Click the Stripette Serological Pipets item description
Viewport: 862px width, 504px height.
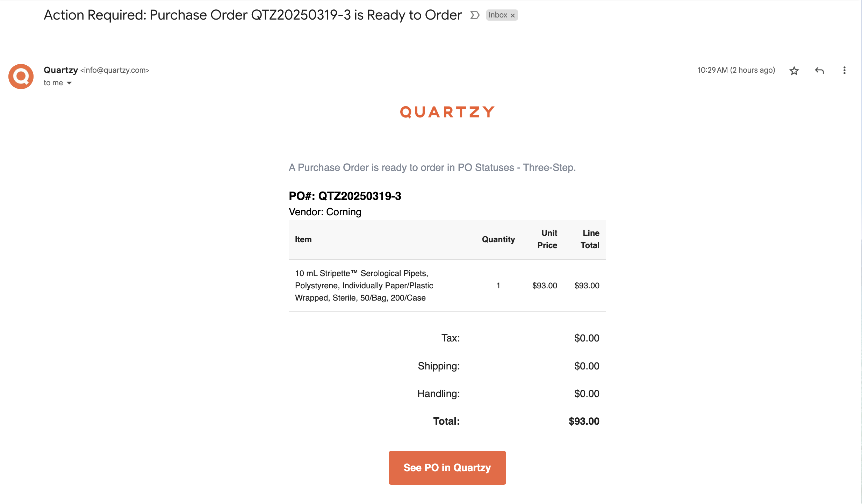coord(364,286)
